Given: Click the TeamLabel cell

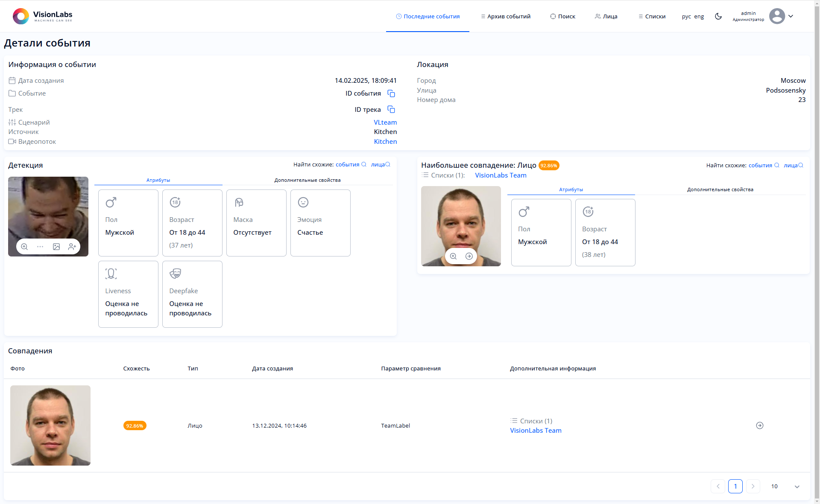Looking at the screenshot, I should click(x=395, y=426).
